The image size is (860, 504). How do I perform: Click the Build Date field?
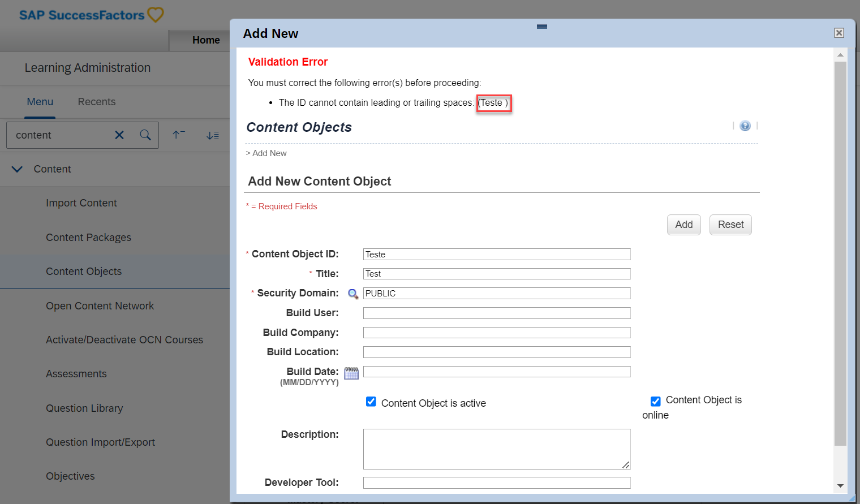497,372
